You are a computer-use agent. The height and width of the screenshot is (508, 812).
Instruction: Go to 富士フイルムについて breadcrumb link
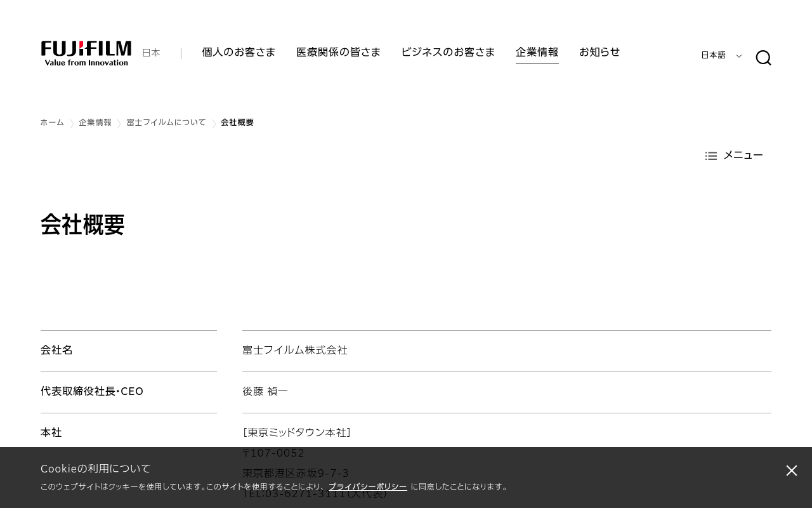[166, 123]
